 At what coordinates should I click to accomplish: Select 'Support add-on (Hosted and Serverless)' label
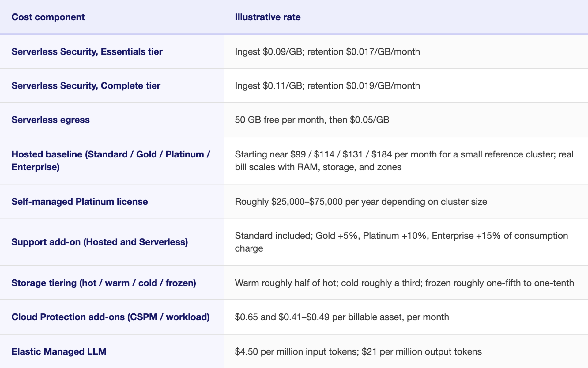click(100, 242)
